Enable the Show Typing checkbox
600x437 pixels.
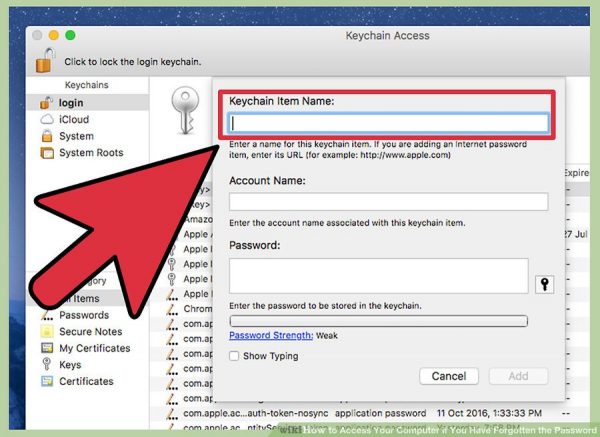234,356
